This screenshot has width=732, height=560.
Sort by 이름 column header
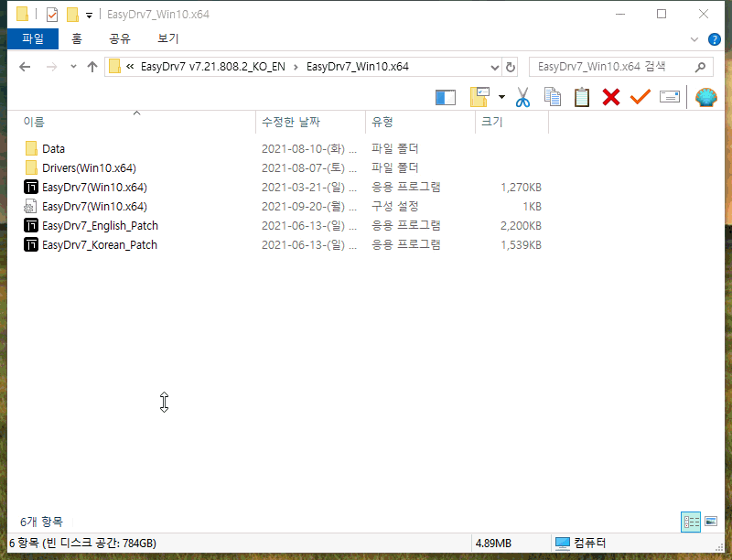132,123
